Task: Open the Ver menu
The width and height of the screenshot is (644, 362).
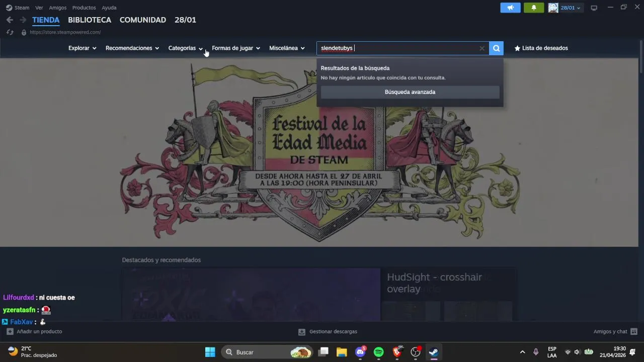Action: 39,8
